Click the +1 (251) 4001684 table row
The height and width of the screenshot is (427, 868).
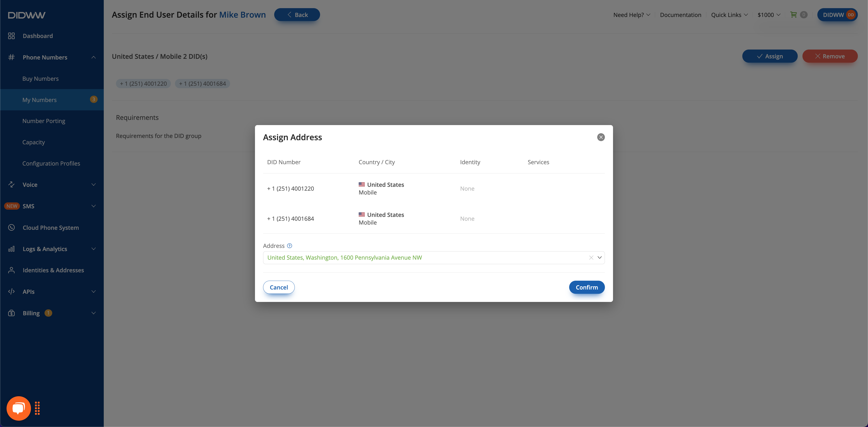pos(434,218)
